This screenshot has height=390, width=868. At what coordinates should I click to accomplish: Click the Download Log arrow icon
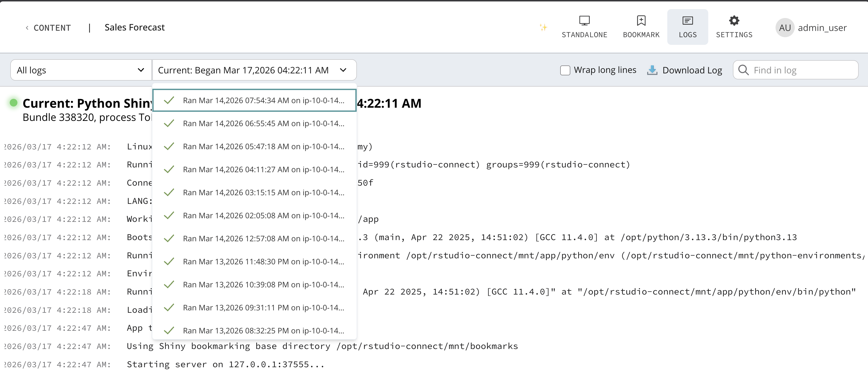point(652,70)
